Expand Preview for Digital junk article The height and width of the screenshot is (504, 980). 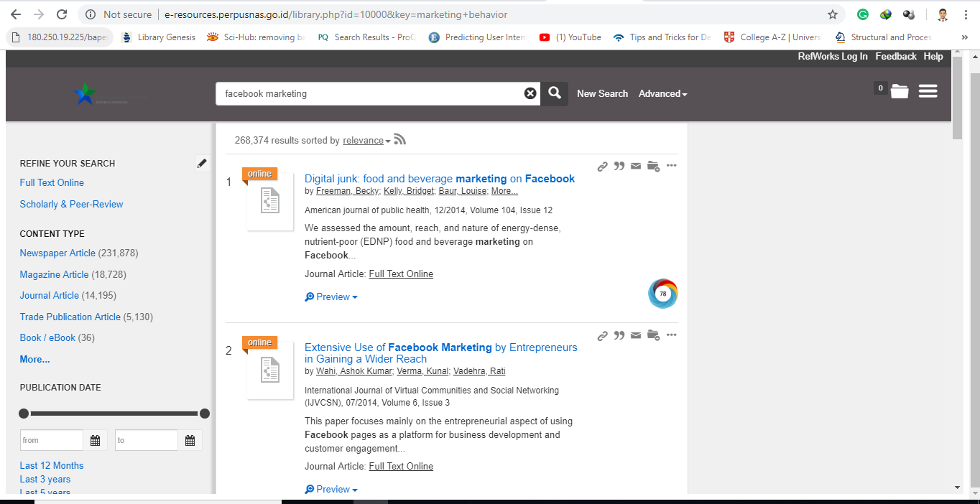click(331, 297)
